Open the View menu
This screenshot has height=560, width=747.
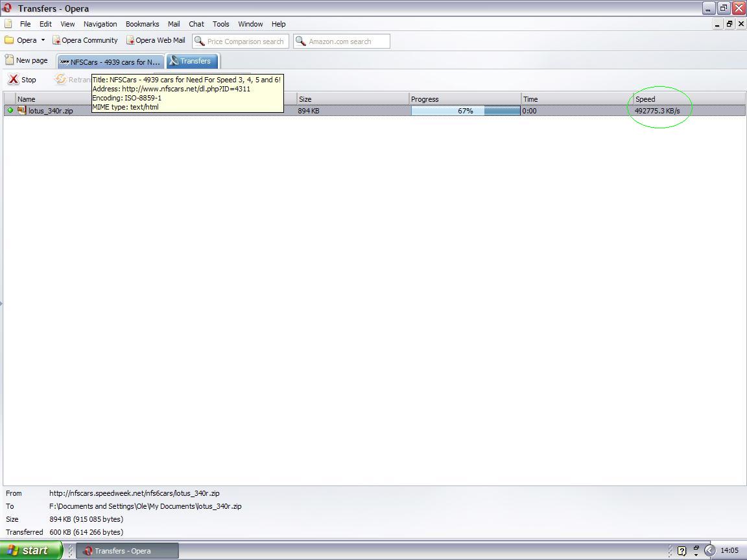tap(67, 24)
